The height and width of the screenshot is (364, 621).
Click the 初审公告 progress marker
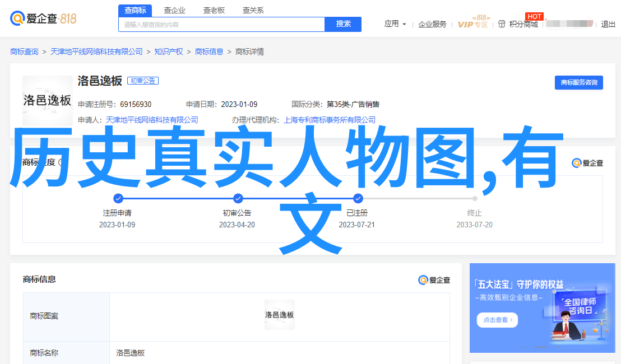click(x=238, y=198)
